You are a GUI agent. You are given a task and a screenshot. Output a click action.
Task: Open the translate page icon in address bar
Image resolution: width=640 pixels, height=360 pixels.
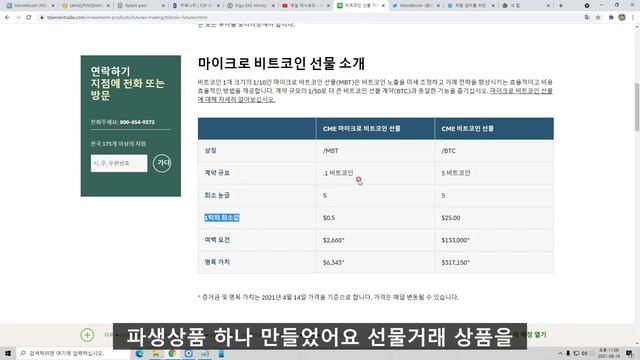(x=587, y=18)
